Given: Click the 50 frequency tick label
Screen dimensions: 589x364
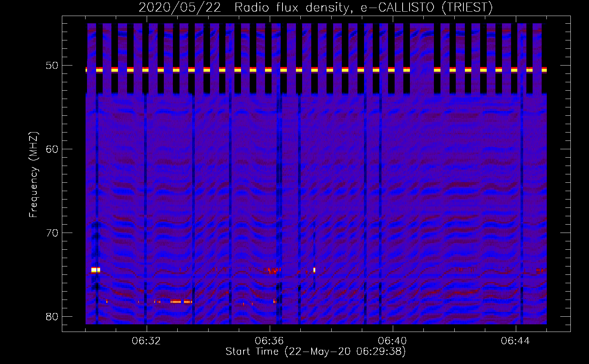Looking at the screenshot, I should tap(52, 66).
